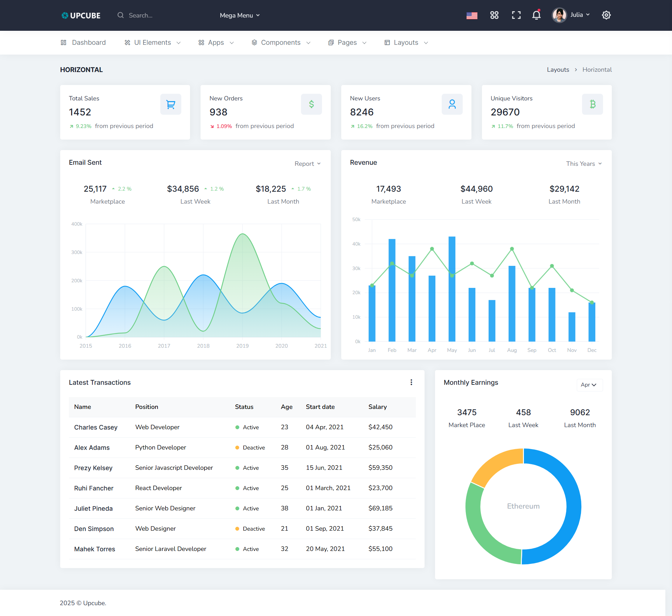This screenshot has width=672, height=616.
Task: Click the dollar icon on New Orders card
Action: [311, 104]
